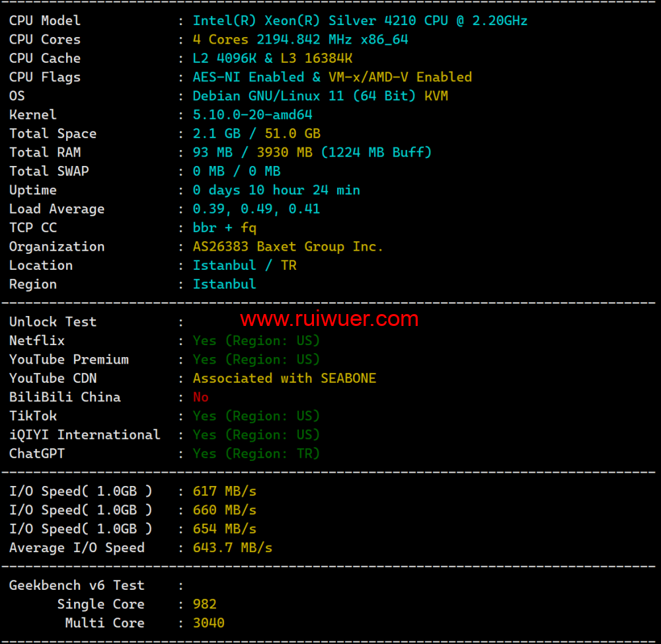Click the Load Average numbers
This screenshot has height=644, width=661.
256,209
